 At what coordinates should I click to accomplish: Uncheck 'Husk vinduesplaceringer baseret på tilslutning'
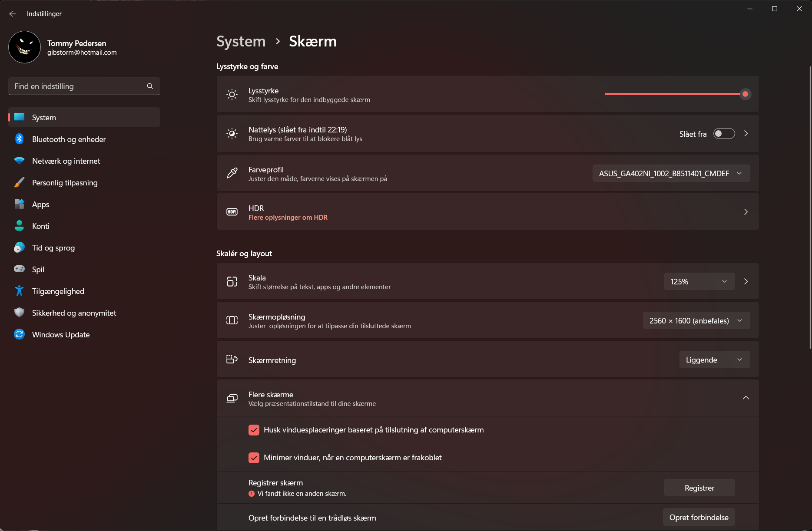tap(254, 430)
